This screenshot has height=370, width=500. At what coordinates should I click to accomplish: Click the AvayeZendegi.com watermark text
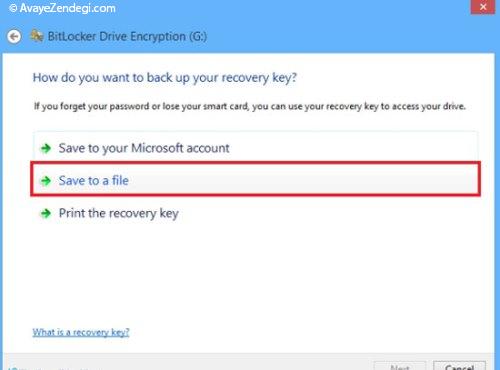[x=68, y=8]
